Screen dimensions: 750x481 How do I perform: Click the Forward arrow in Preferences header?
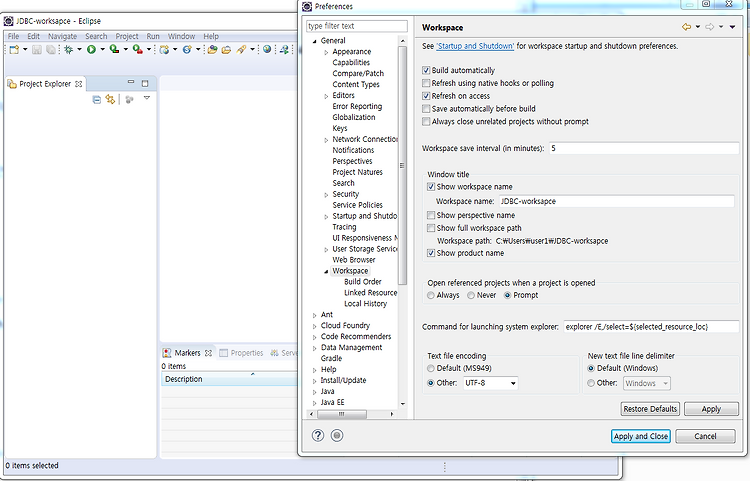tap(710, 27)
